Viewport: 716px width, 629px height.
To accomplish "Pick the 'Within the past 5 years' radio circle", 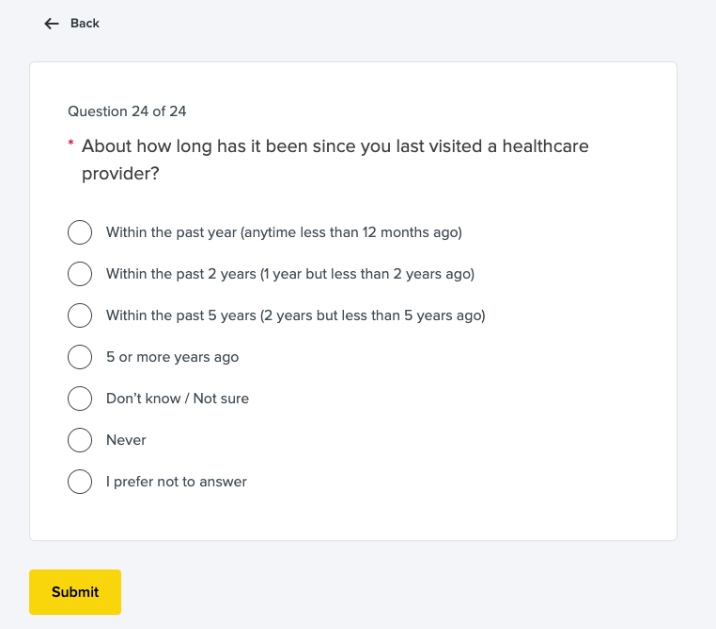I will pos(80,315).
